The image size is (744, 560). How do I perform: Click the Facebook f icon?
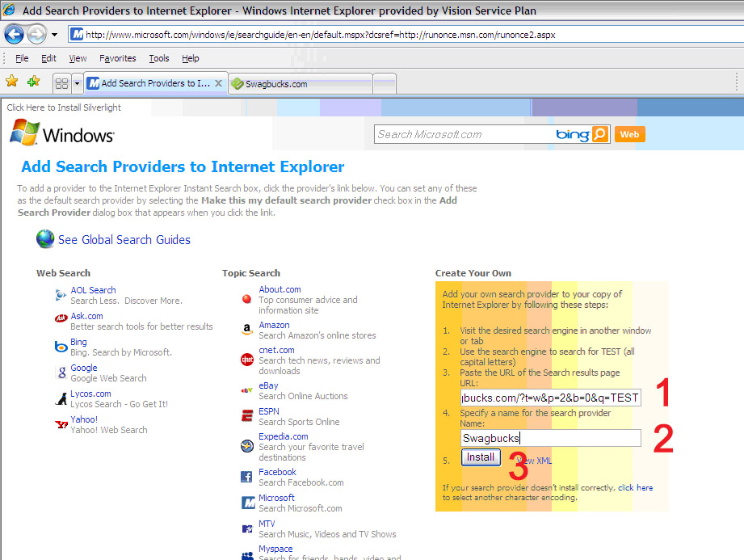(x=246, y=477)
